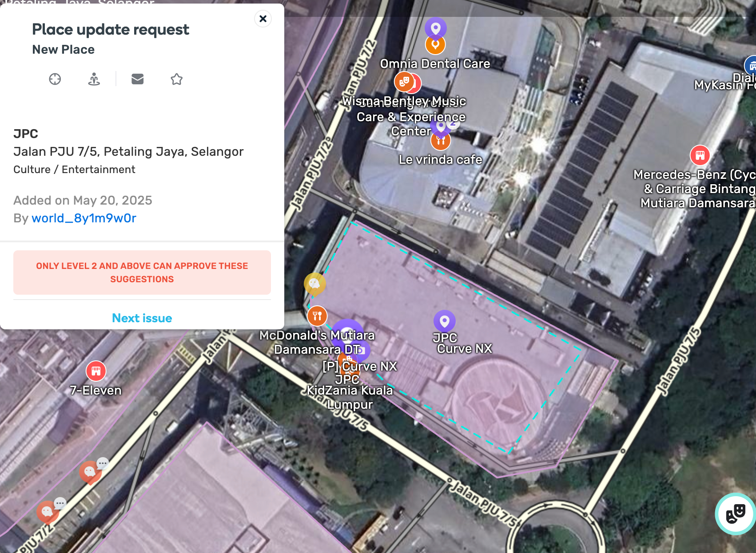Click the Omnia Dental Care purple pin

[436, 28]
